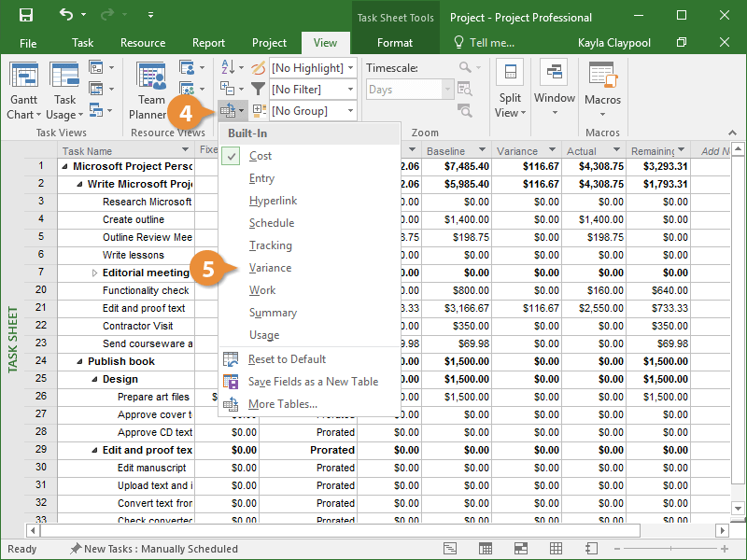This screenshot has height=560, width=747.
Task: Collapse the Publish book summary task
Action: pos(80,362)
